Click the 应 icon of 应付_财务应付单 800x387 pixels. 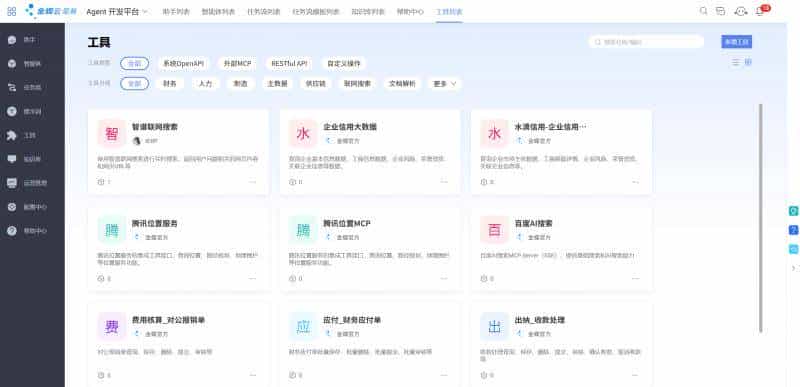(x=303, y=326)
